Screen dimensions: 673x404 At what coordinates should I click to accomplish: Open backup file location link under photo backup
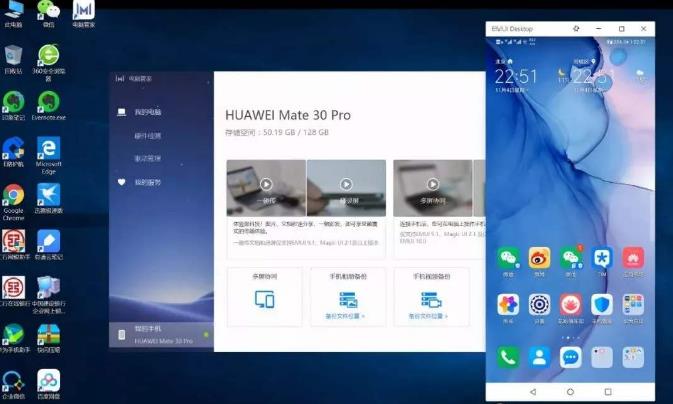click(345, 316)
